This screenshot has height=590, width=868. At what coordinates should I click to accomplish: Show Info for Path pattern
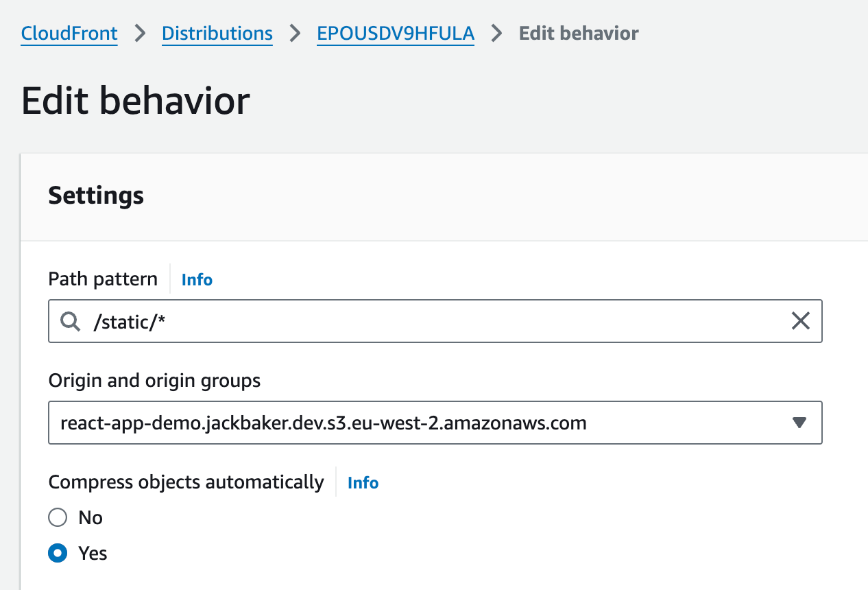(x=197, y=280)
